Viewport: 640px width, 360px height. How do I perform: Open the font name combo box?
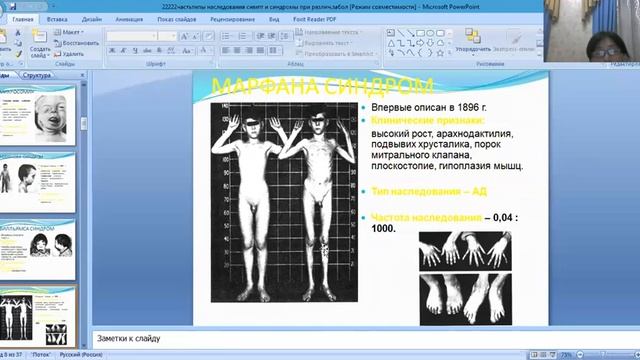(x=131, y=36)
